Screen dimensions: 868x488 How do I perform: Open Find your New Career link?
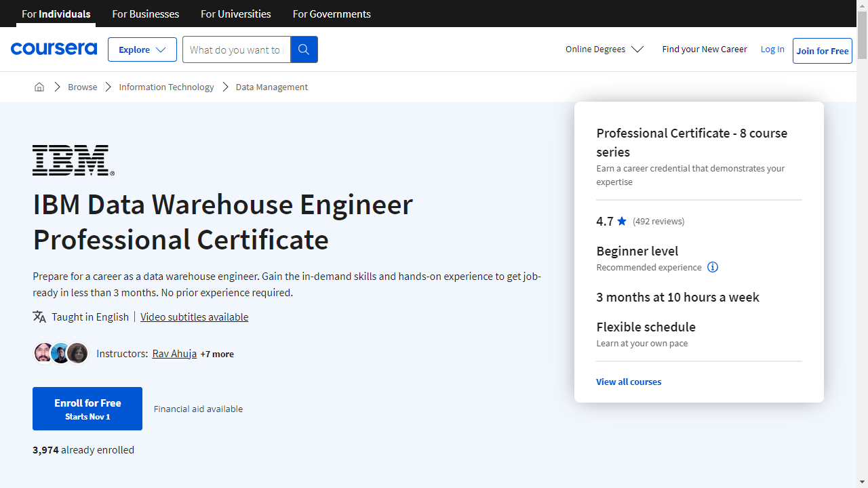pos(705,49)
